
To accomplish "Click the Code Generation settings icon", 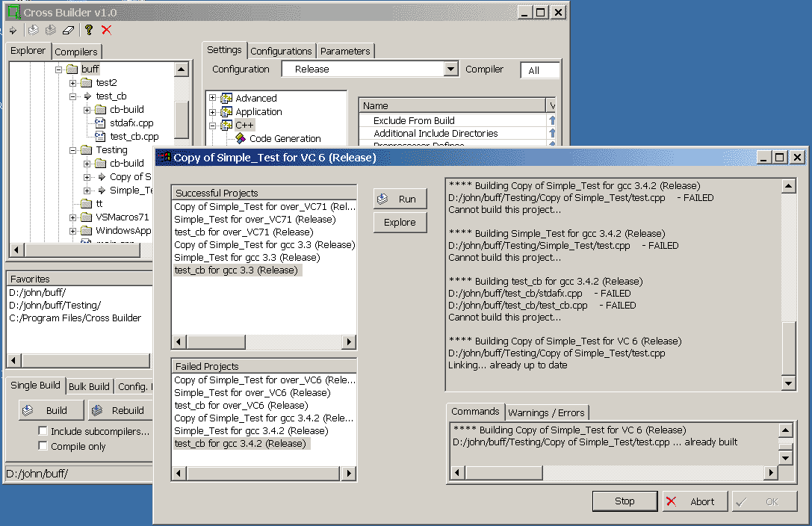I will pos(241,138).
